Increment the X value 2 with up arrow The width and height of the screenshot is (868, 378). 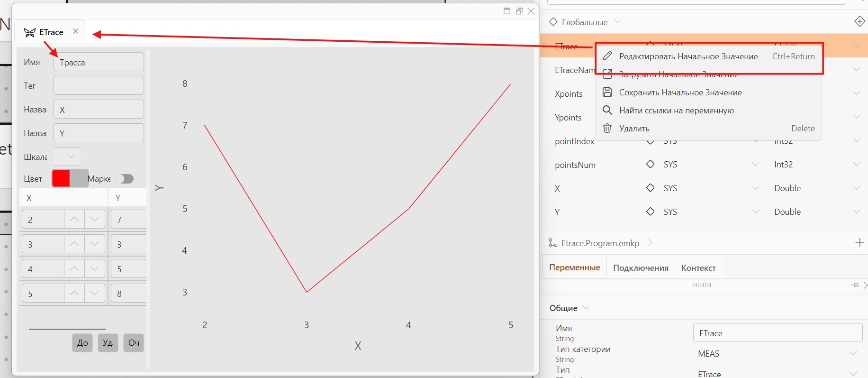[74, 219]
